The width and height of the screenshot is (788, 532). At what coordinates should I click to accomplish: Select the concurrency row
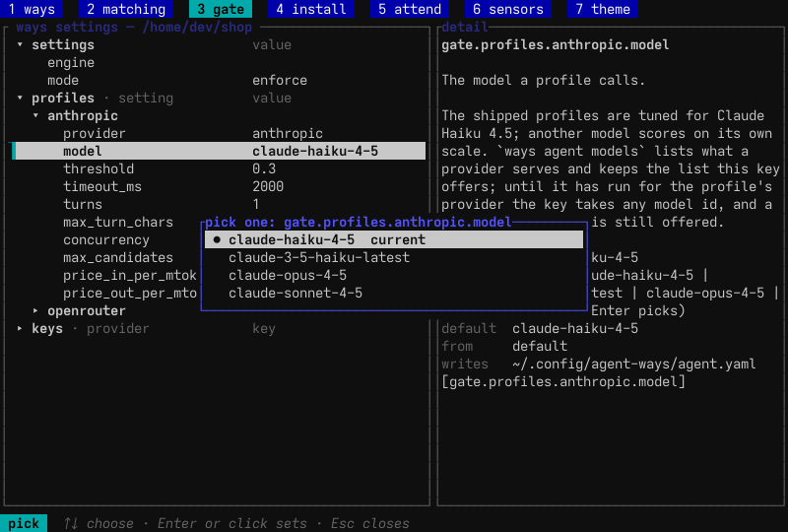(106, 239)
